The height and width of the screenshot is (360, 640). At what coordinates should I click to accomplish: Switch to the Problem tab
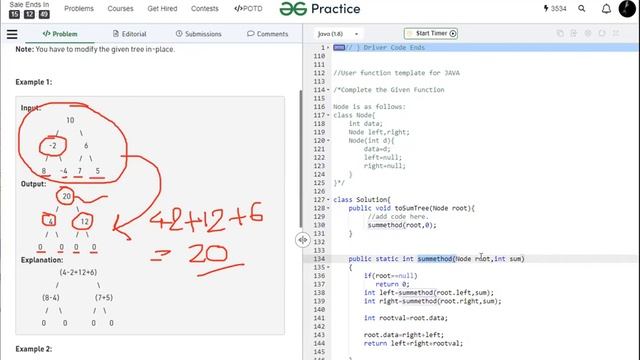click(x=60, y=34)
